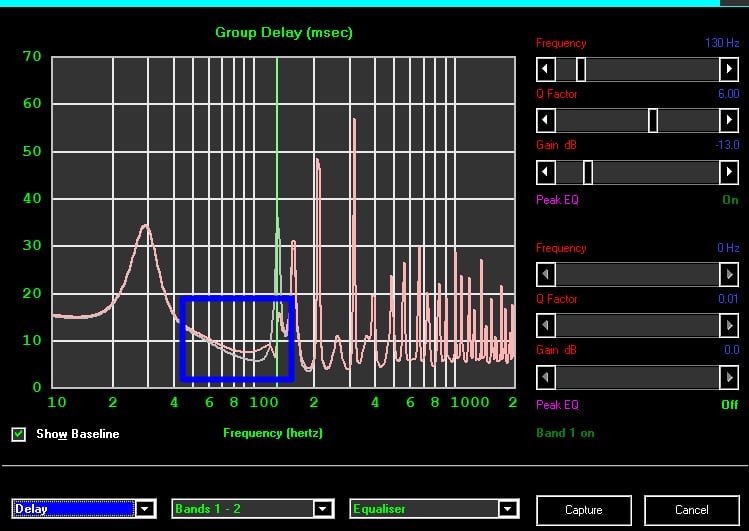Screen dimensions: 749x531
Task: Click the 0.01 Q Factor value
Action: point(728,299)
